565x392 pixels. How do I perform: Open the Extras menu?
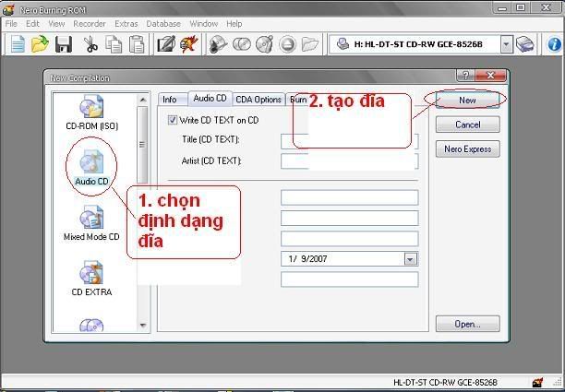pos(126,24)
